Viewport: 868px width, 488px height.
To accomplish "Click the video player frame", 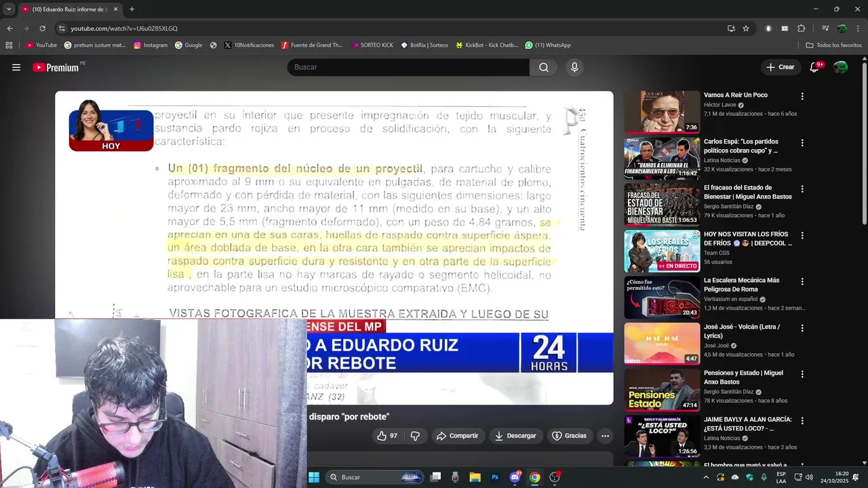I will [334, 247].
